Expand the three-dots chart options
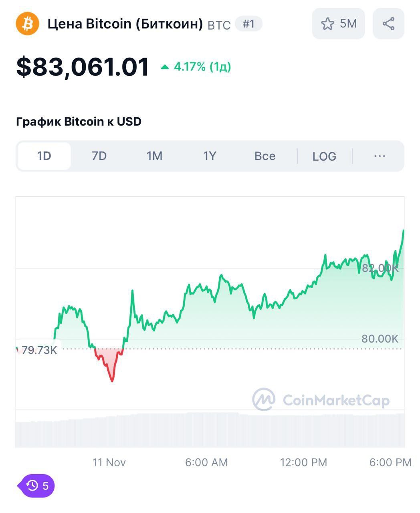Screen dimensions: 420x513 coord(379,156)
